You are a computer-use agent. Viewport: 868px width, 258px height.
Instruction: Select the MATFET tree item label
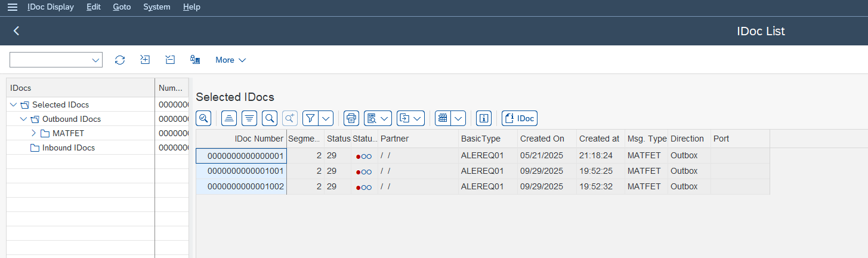click(x=68, y=133)
